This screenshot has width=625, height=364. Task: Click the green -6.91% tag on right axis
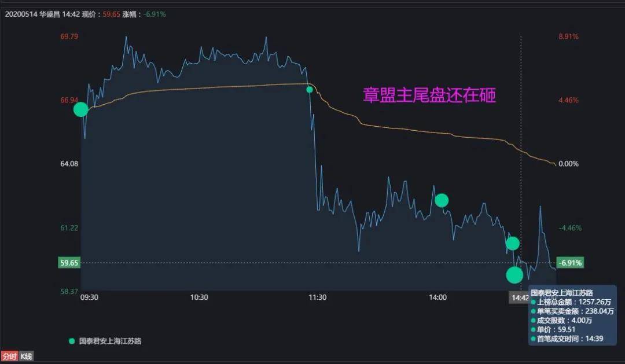[570, 263]
